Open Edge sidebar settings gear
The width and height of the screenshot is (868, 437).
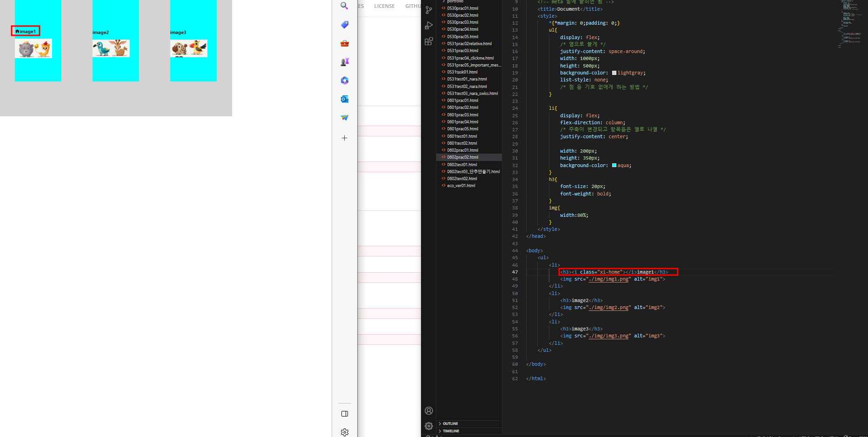pyautogui.click(x=345, y=432)
